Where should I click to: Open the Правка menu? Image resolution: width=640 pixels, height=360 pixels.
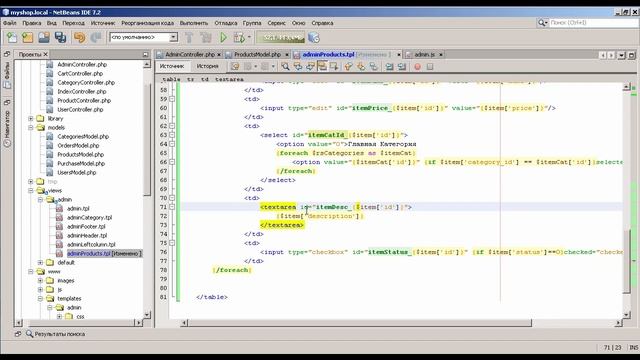31,23
